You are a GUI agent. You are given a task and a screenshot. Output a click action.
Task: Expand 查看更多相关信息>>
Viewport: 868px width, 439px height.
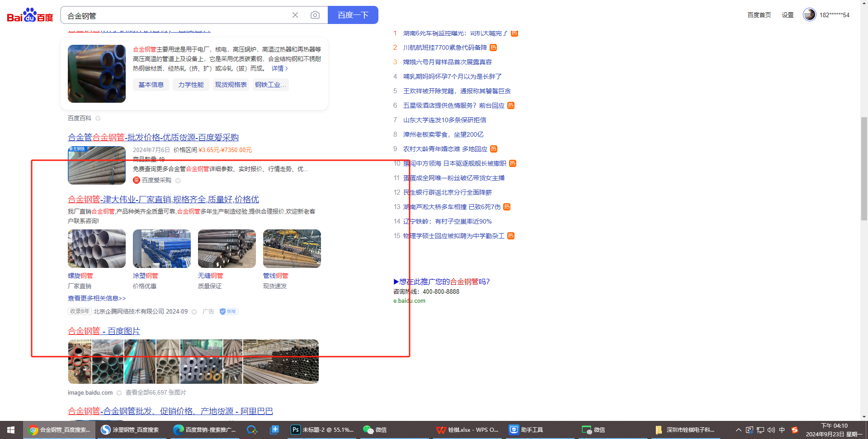97,298
